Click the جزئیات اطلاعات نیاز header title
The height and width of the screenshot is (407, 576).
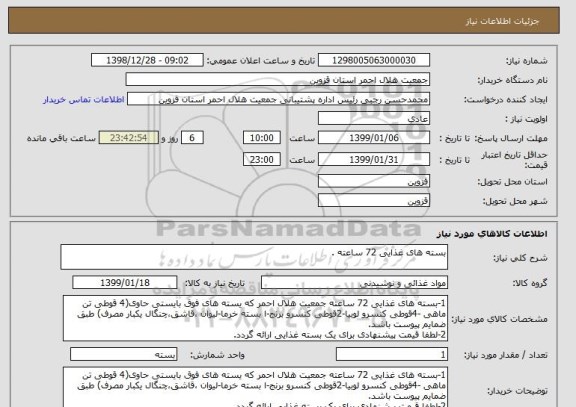(503, 21)
